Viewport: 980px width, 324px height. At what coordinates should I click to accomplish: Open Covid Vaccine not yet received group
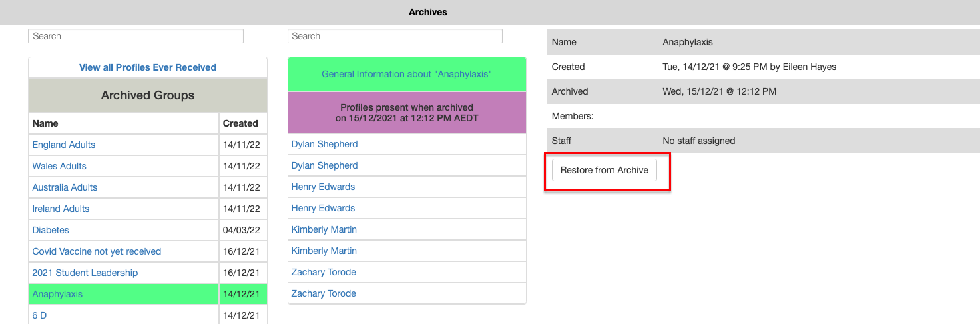tap(97, 251)
